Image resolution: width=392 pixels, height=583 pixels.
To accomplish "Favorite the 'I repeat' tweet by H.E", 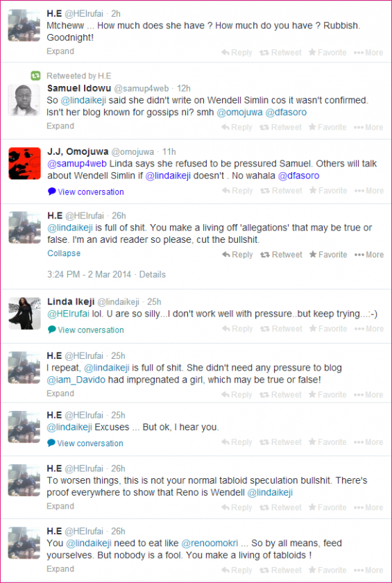I will pyautogui.click(x=327, y=395).
